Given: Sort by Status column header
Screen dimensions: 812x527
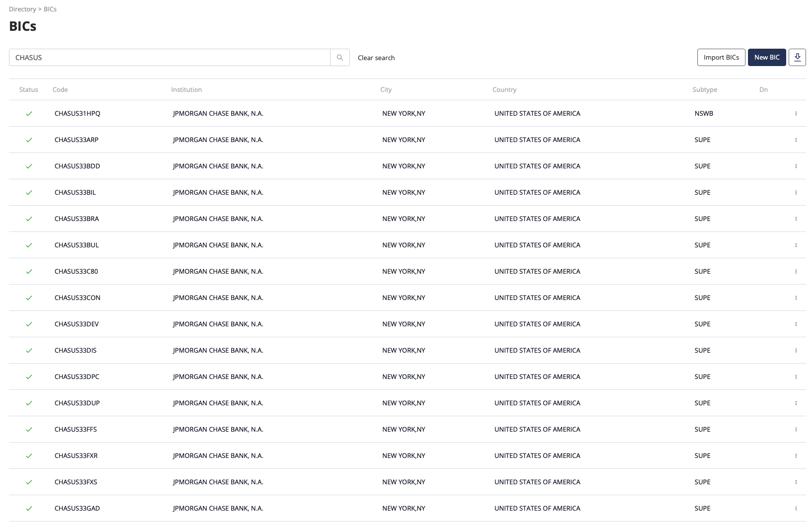Looking at the screenshot, I should [x=29, y=89].
